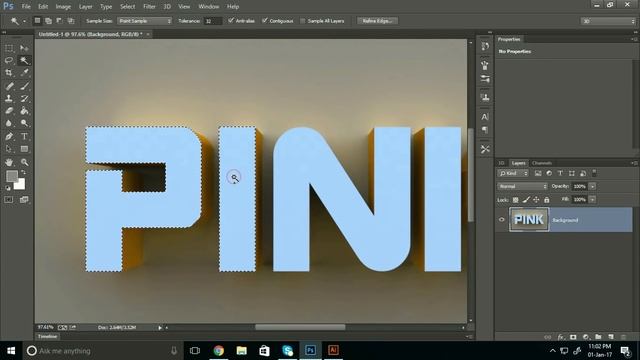Image resolution: width=640 pixels, height=360 pixels.
Task: Hide the Background layer eye icon
Action: click(502, 220)
